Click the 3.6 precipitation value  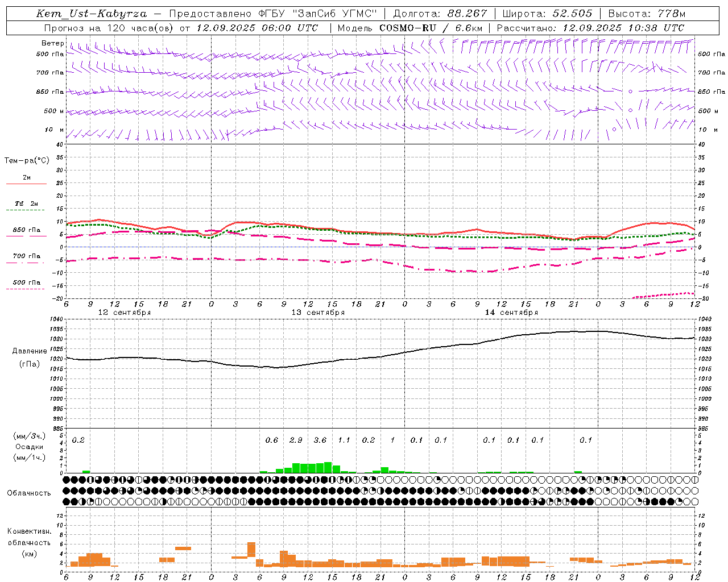click(x=320, y=440)
